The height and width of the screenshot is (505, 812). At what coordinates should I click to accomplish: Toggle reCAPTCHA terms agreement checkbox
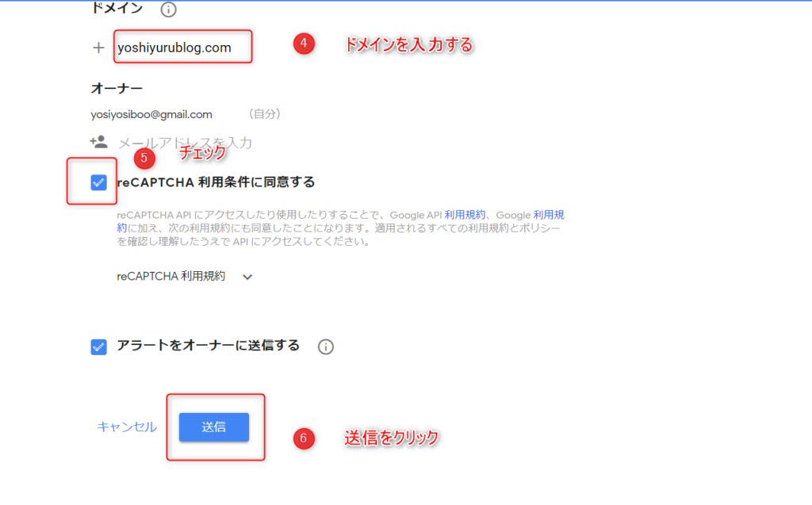98,182
